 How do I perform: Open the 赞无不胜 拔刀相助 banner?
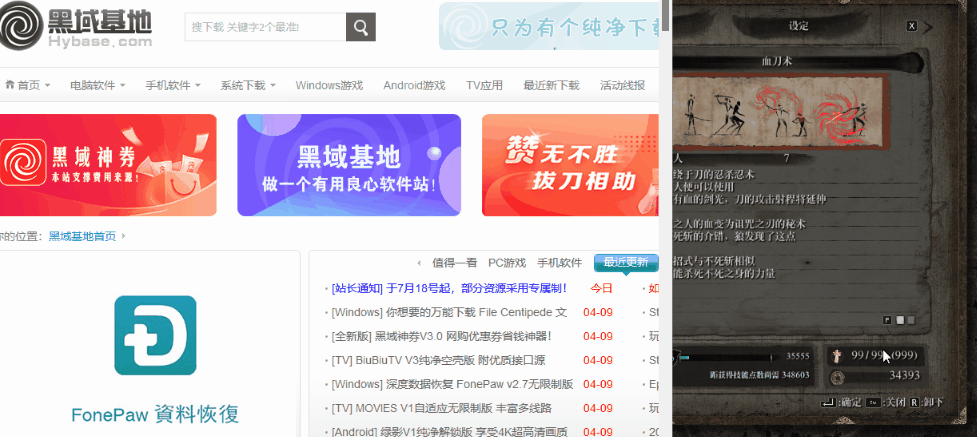[570, 165]
